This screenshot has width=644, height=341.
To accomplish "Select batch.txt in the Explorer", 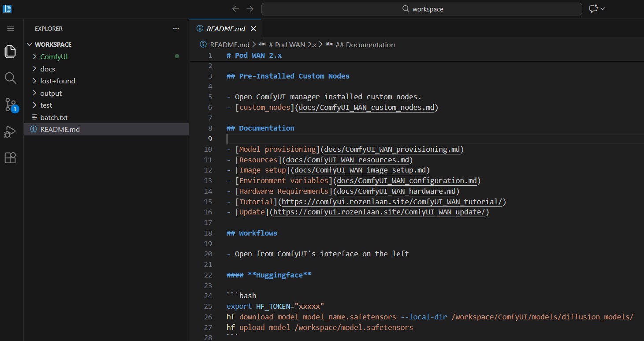I will [54, 117].
